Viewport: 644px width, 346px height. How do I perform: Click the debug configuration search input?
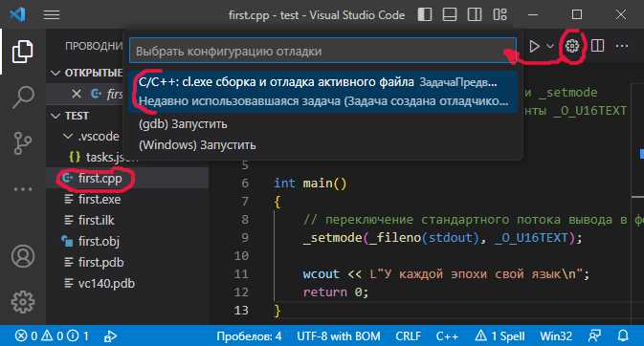pos(322,51)
